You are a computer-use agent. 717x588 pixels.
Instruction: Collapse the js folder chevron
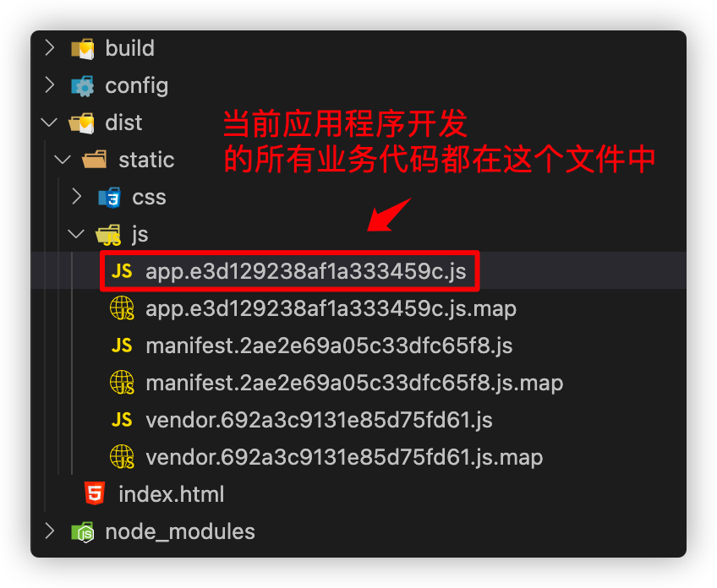click(76, 234)
